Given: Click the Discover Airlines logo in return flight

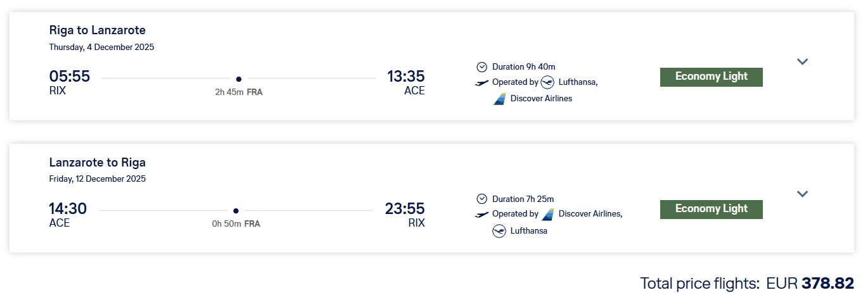Looking at the screenshot, I should pos(547,214).
